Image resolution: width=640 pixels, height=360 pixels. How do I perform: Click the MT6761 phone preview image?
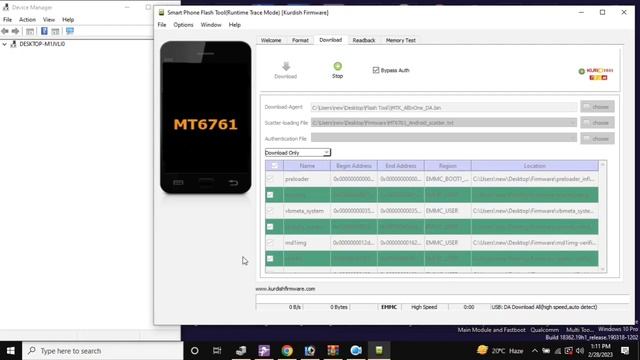pos(206,118)
